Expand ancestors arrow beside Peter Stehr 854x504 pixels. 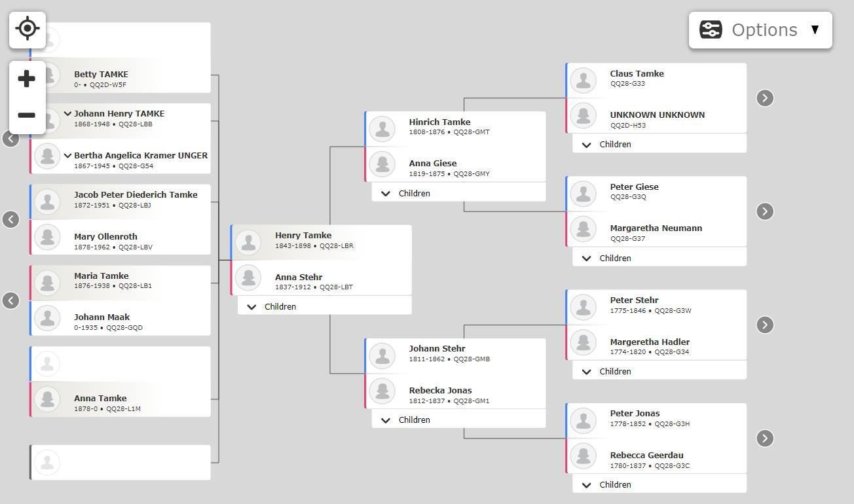tap(765, 325)
